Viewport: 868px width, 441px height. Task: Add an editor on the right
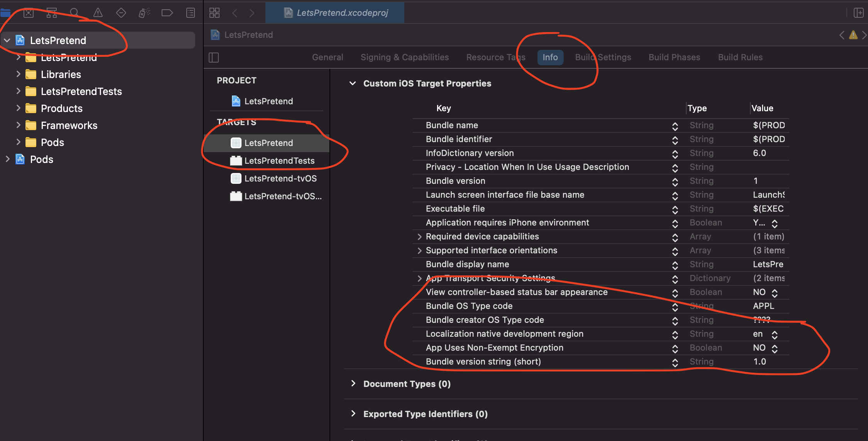coord(858,13)
